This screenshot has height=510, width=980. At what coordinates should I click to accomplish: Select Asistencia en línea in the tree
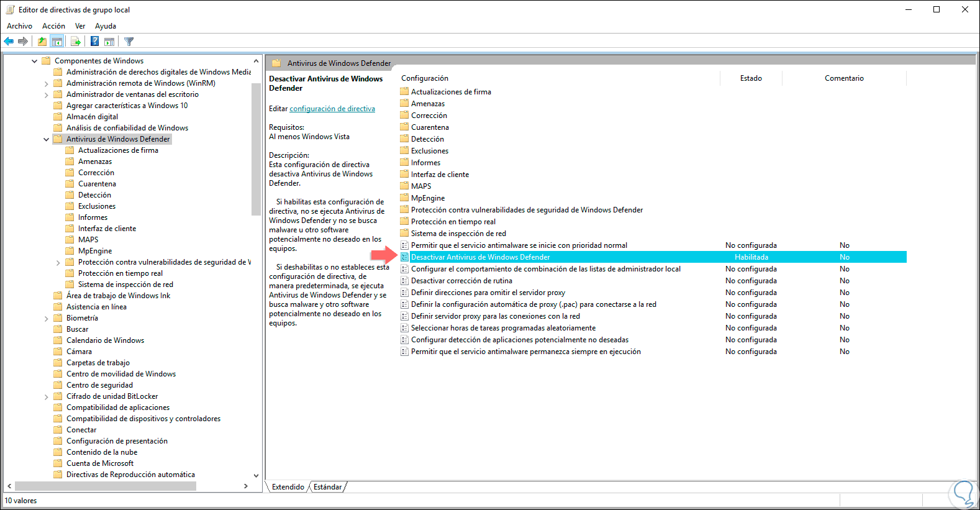(x=96, y=307)
